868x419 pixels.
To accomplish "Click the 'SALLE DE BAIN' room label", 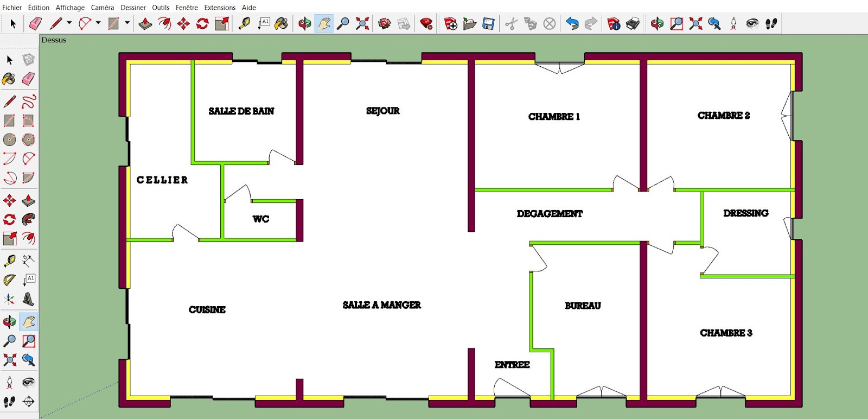I will [241, 111].
